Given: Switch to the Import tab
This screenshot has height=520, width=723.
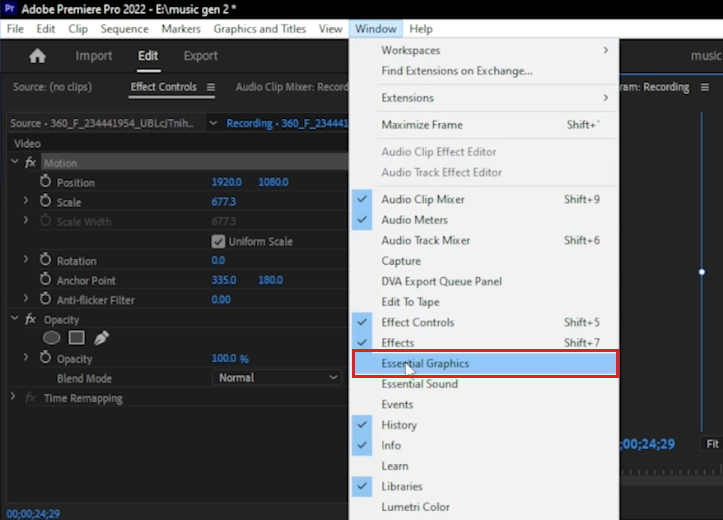Looking at the screenshot, I should coord(94,56).
